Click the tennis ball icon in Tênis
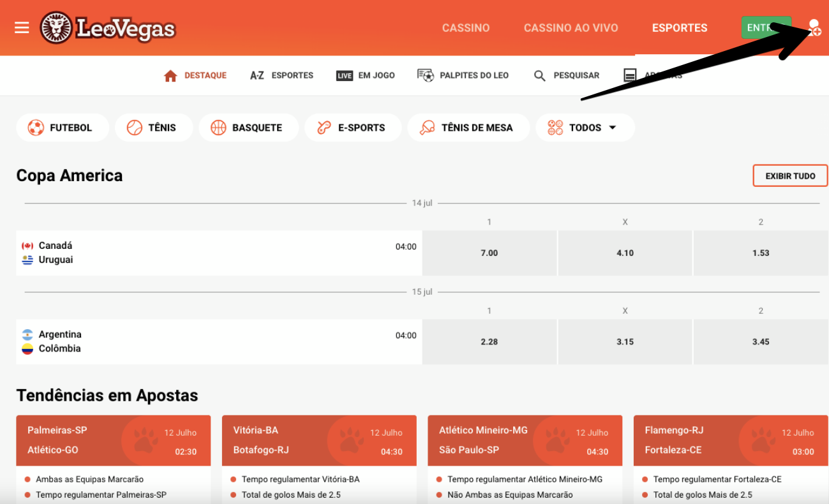 (x=135, y=128)
